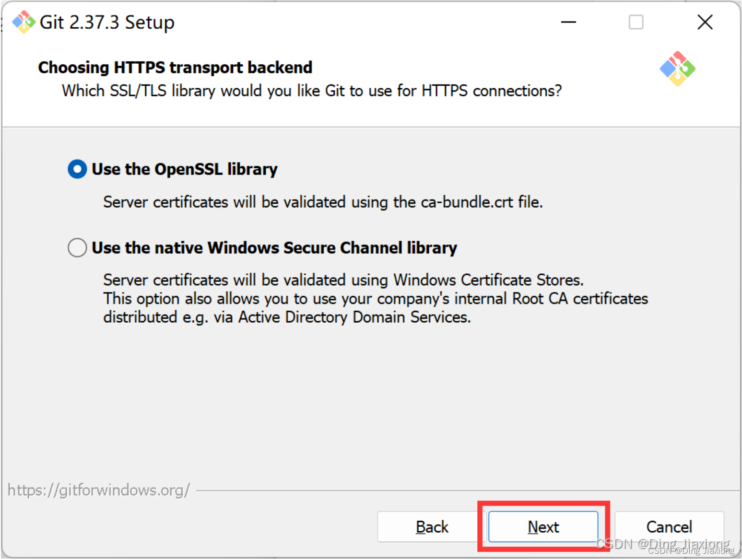Click the ca-bundle.crt description text
This screenshot has height=560, width=742.
(323, 202)
